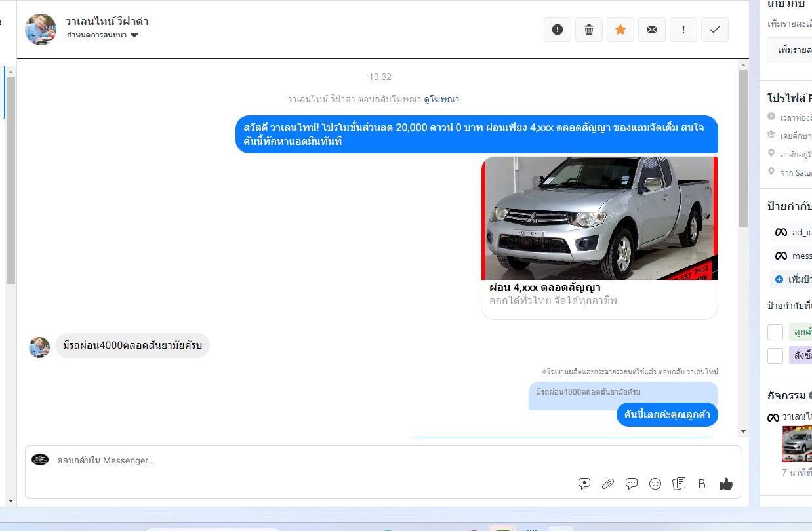The height and width of the screenshot is (531, 812).
Task: Click the ad subtitle ออกได้ทั่วไทย จัดได้ทุกอาชีพ
Action: [x=553, y=301]
